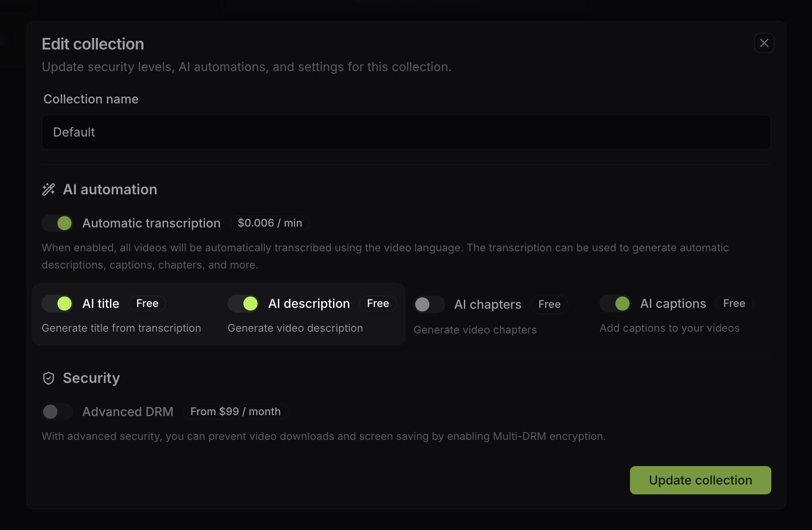Close the Edit collection dialog
Image resolution: width=812 pixels, height=530 pixels.
[x=764, y=43]
